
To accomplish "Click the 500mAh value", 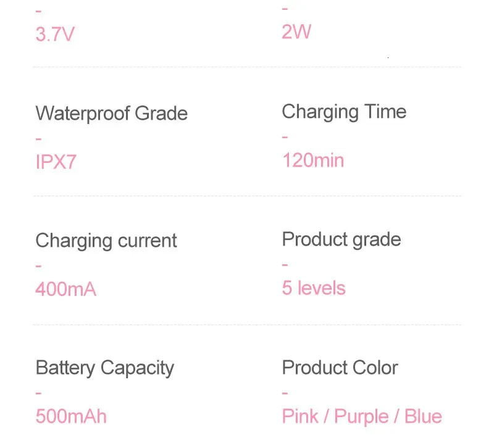I will (71, 416).
